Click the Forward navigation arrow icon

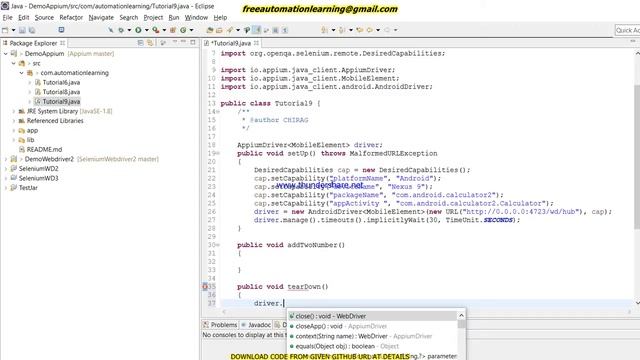click(x=387, y=30)
